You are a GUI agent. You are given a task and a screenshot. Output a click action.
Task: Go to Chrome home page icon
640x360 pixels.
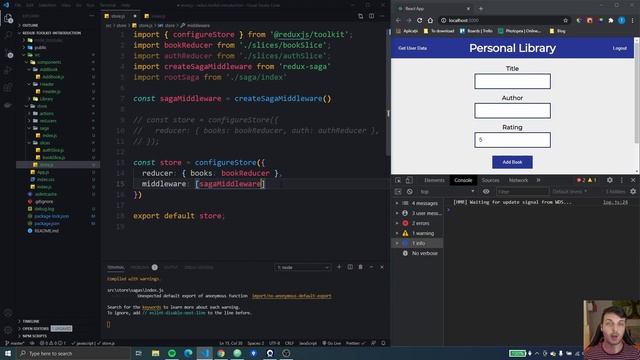tap(430, 20)
